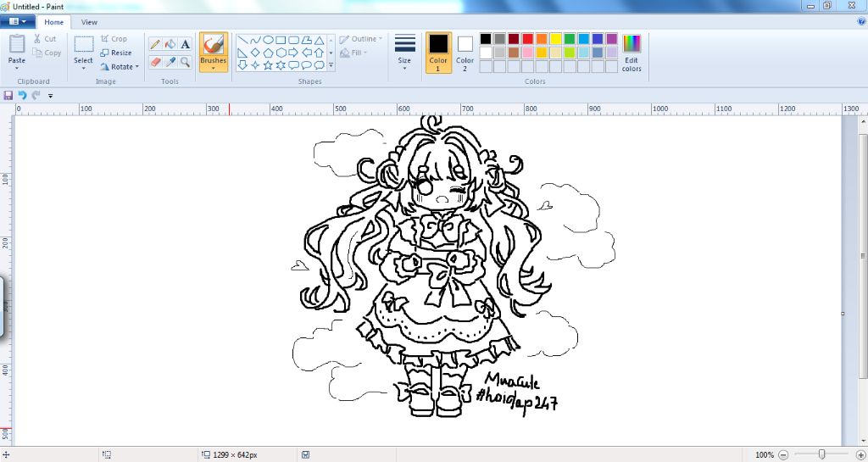Screen dimensions: 868x462
Task: Select the Pencil tool
Action: (156, 45)
